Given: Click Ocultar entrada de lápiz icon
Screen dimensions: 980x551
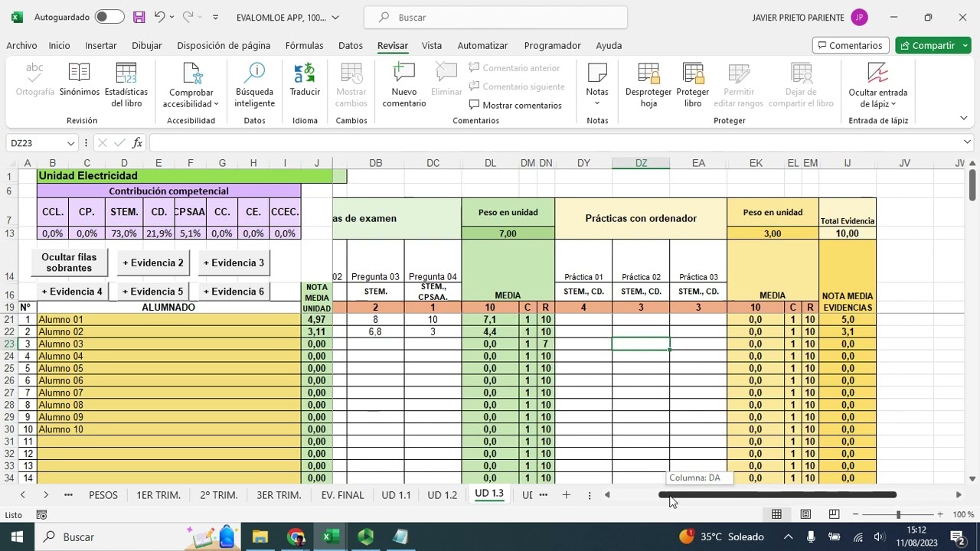Looking at the screenshot, I should point(877,74).
